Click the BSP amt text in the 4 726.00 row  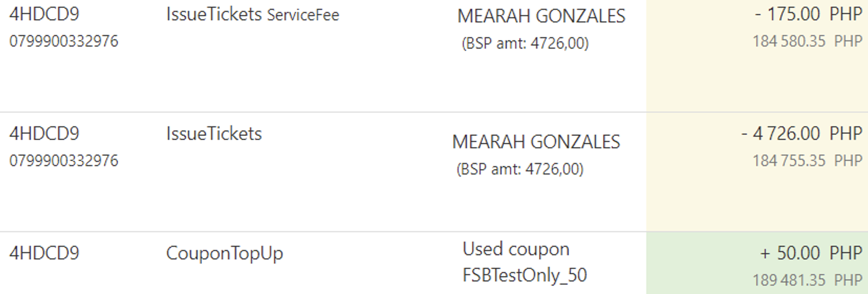pyautogui.click(x=519, y=169)
